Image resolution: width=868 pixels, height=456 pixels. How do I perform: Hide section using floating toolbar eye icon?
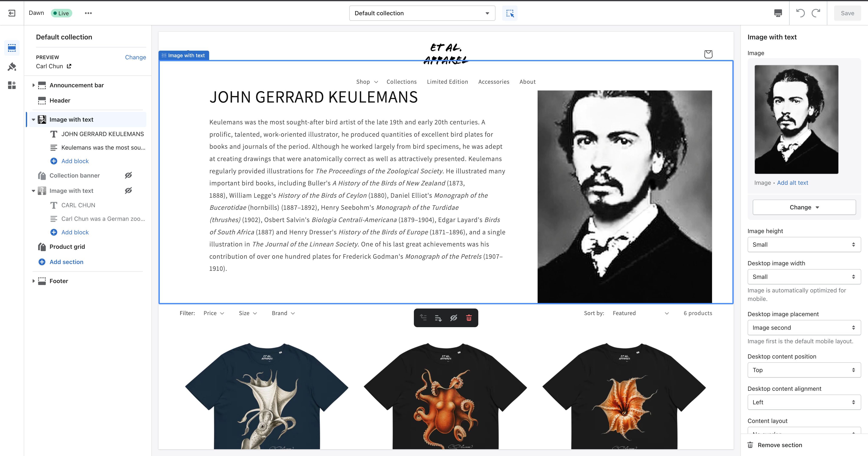click(453, 318)
